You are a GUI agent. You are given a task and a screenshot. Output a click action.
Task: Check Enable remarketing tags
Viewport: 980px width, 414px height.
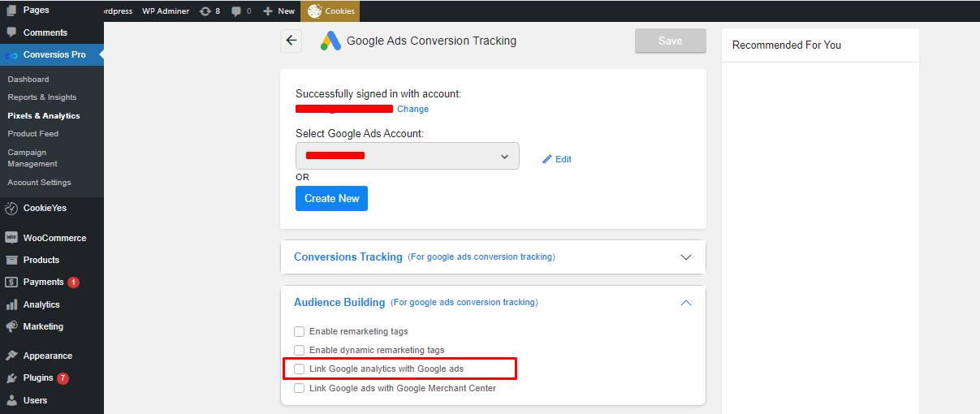point(299,331)
